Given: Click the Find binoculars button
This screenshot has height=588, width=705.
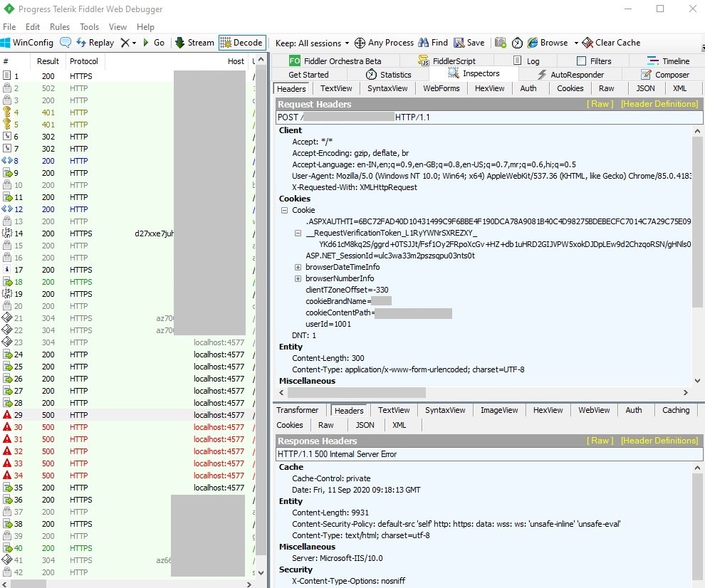Looking at the screenshot, I should point(432,43).
